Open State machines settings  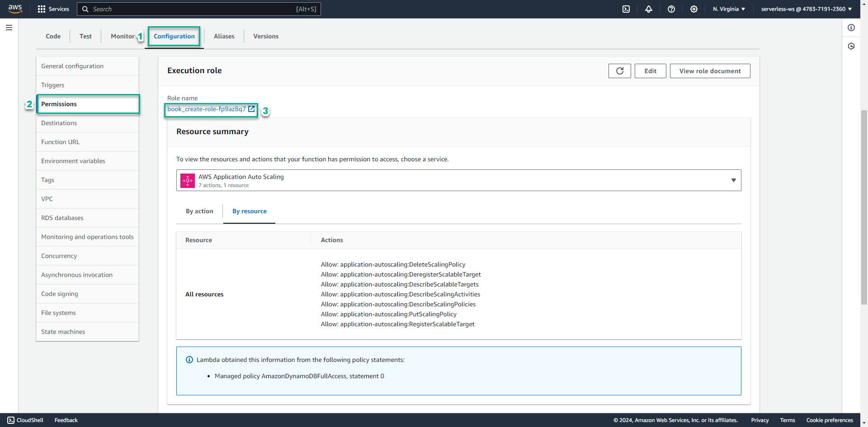point(88,332)
